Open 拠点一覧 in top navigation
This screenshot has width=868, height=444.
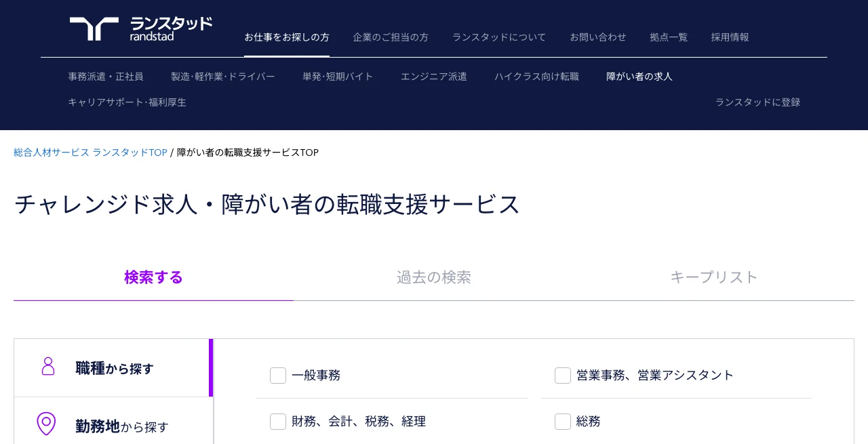click(x=669, y=37)
